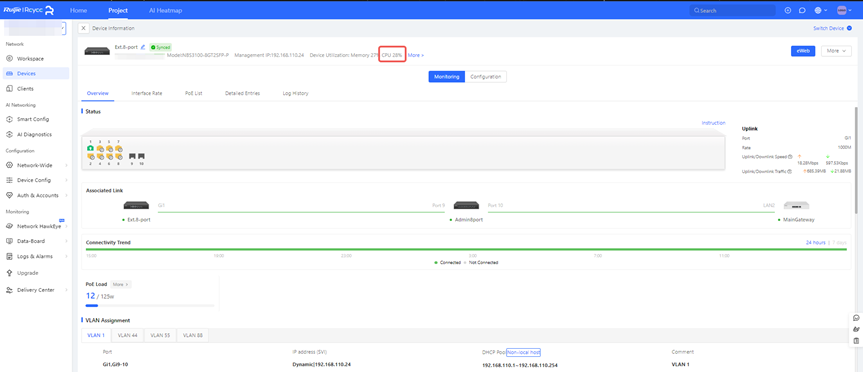This screenshot has height=372, width=863.
Task: Expand the Device Config menu
Action: (x=37, y=180)
